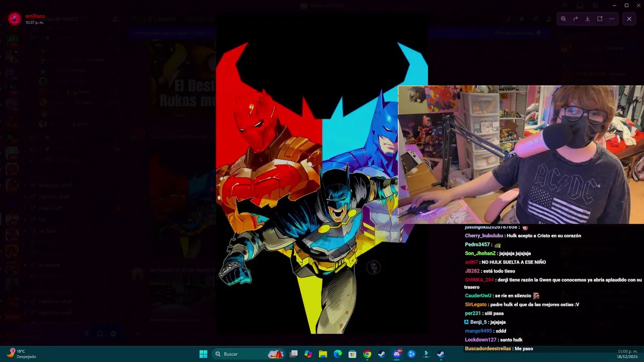Image resolution: width=644 pixels, height=362 pixels.
Task: Click chat username Pedro3457
Action: point(477,245)
